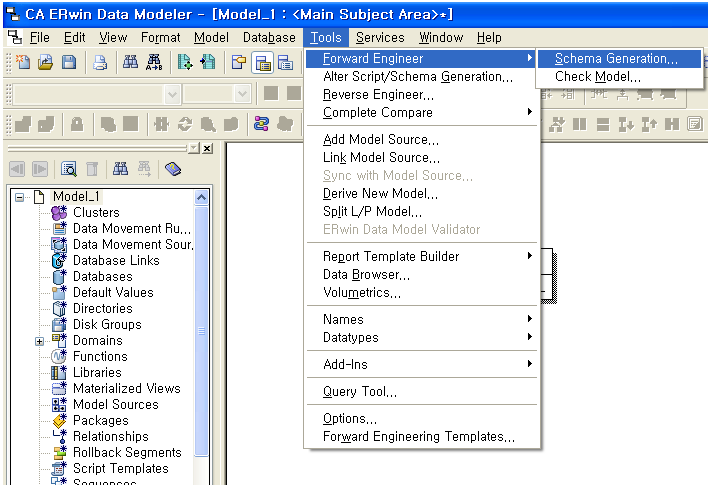710x488 pixels.
Task: Select Volumetrics... entry
Action: [x=421, y=292]
